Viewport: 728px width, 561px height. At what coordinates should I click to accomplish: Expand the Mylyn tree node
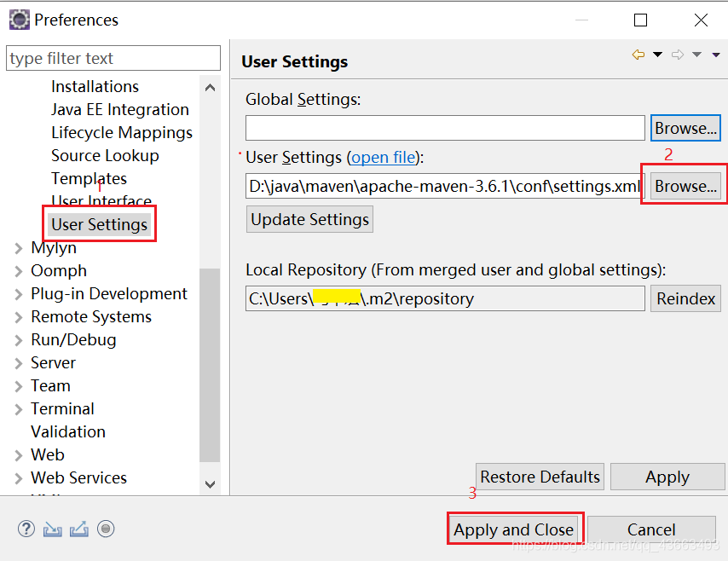click(19, 248)
